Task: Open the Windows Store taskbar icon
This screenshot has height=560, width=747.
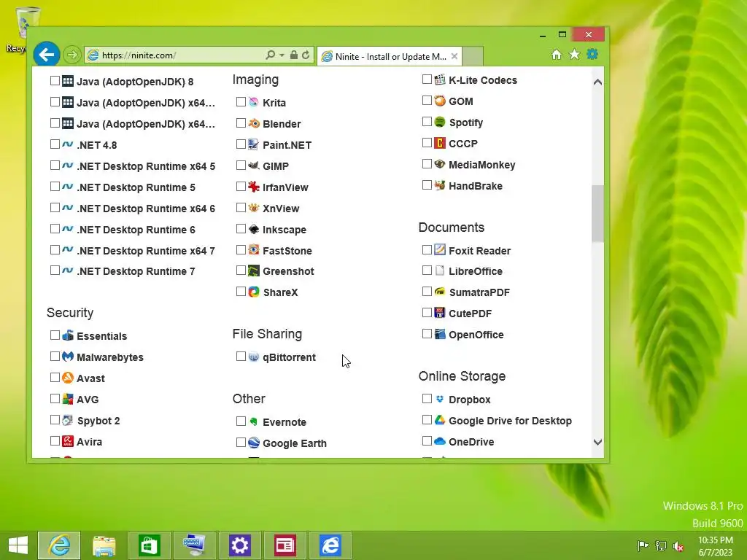Action: tap(149, 545)
